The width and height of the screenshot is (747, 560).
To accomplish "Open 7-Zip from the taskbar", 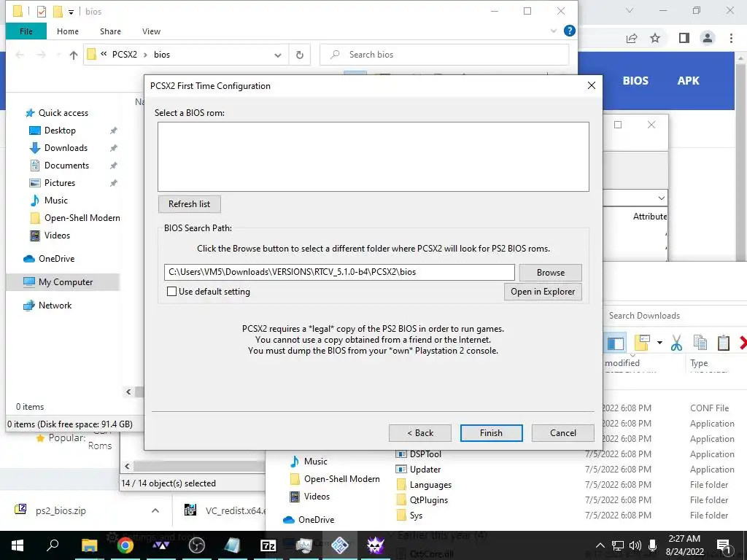I will [x=268, y=545].
